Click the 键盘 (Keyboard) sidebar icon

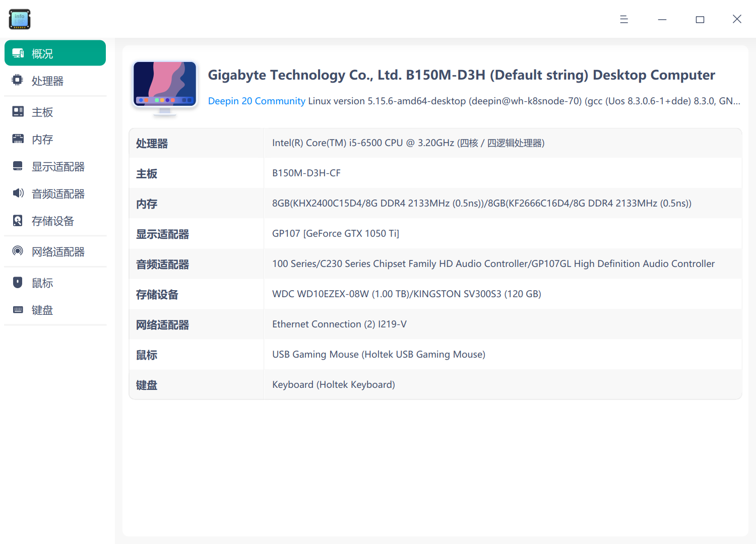(18, 310)
